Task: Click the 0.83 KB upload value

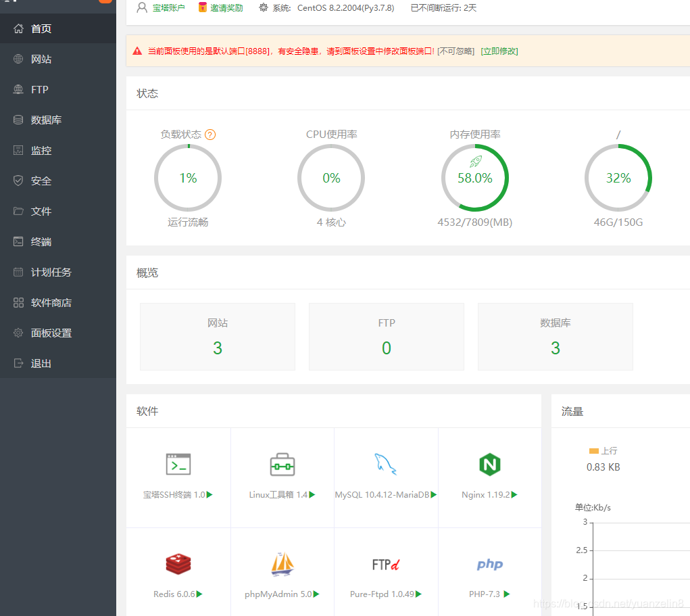Action: pyautogui.click(x=603, y=467)
